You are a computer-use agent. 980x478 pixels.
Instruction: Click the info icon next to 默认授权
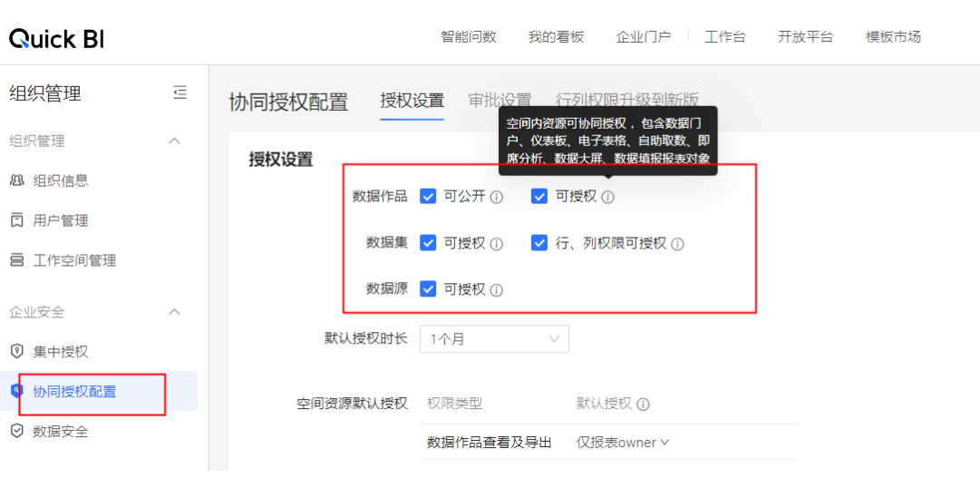643,405
